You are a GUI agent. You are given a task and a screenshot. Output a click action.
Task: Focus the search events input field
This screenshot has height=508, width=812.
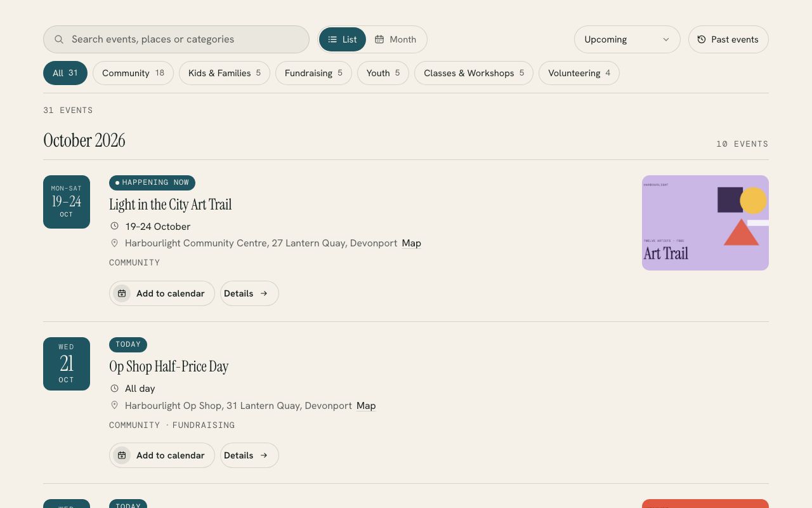pyautogui.click(x=176, y=39)
